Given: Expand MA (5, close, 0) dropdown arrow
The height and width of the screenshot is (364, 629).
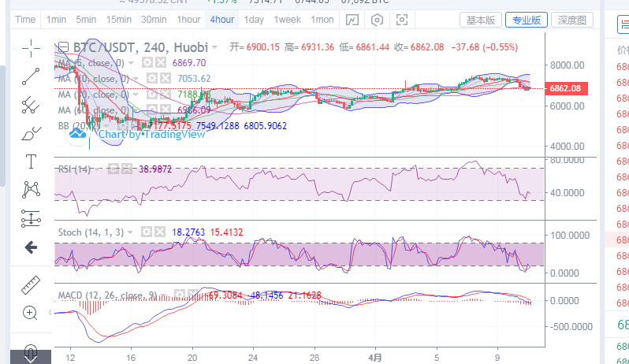Looking at the screenshot, I should click(x=131, y=63).
